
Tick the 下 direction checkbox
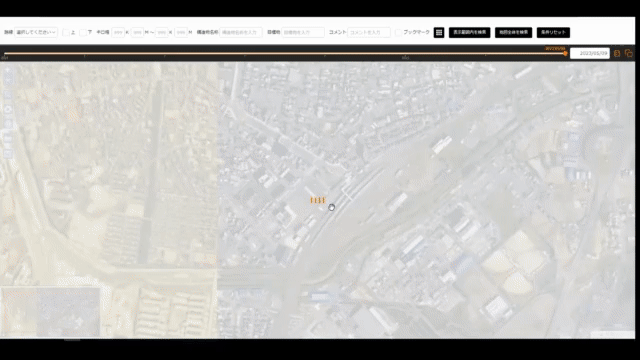tap(83, 32)
